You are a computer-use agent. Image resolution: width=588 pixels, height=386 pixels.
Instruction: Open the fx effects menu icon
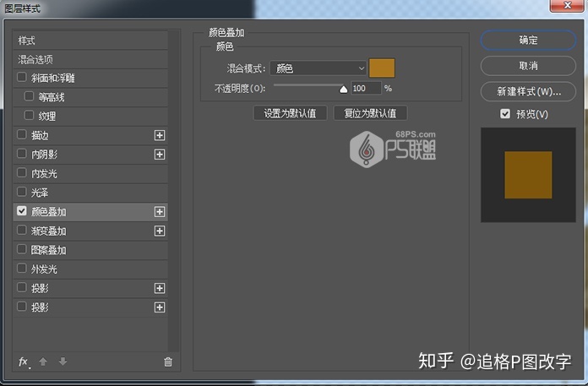click(24, 362)
